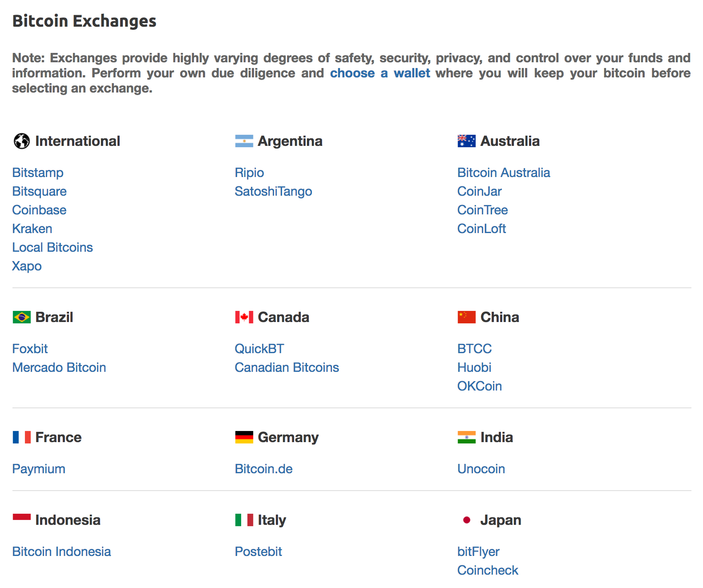Click the 'France' section heading
The width and height of the screenshot is (703, 588).
tap(59, 437)
